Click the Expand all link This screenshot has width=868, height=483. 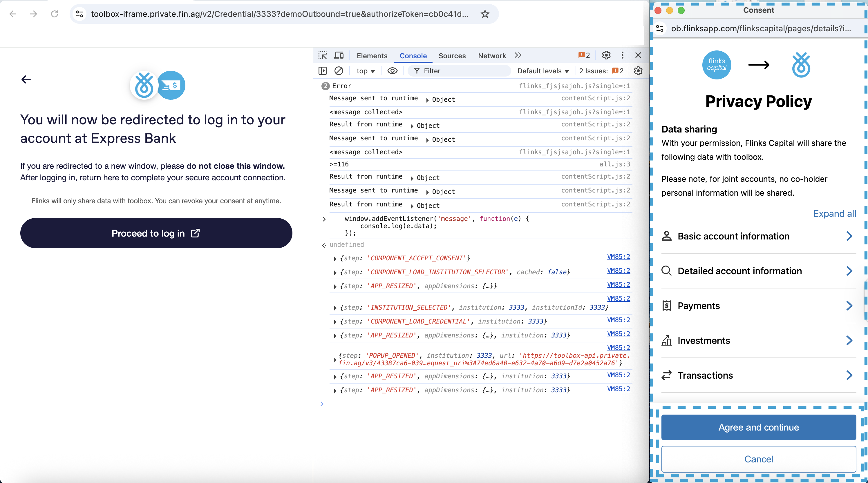(834, 214)
